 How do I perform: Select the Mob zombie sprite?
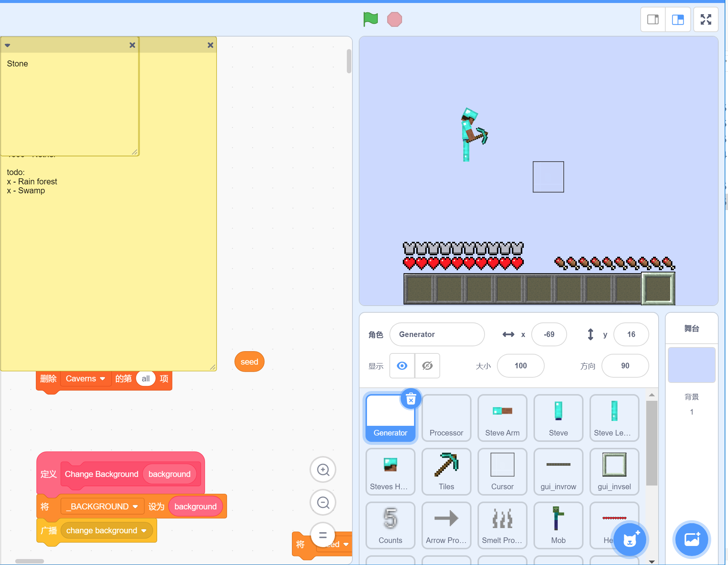pyautogui.click(x=558, y=526)
